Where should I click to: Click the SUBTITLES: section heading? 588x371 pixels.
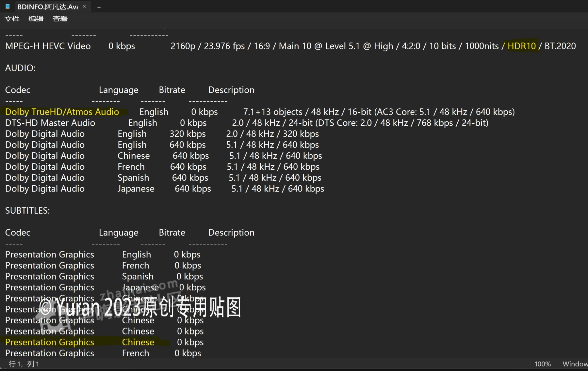(27, 210)
